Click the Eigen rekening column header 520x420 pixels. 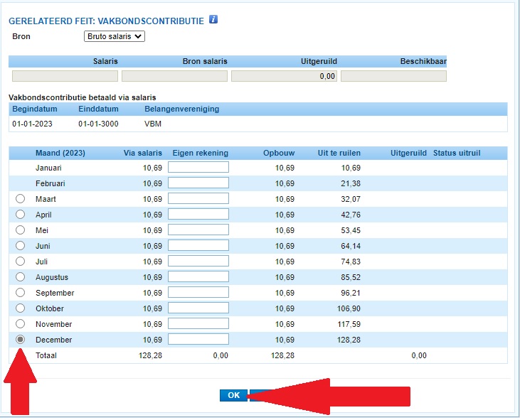click(x=201, y=153)
